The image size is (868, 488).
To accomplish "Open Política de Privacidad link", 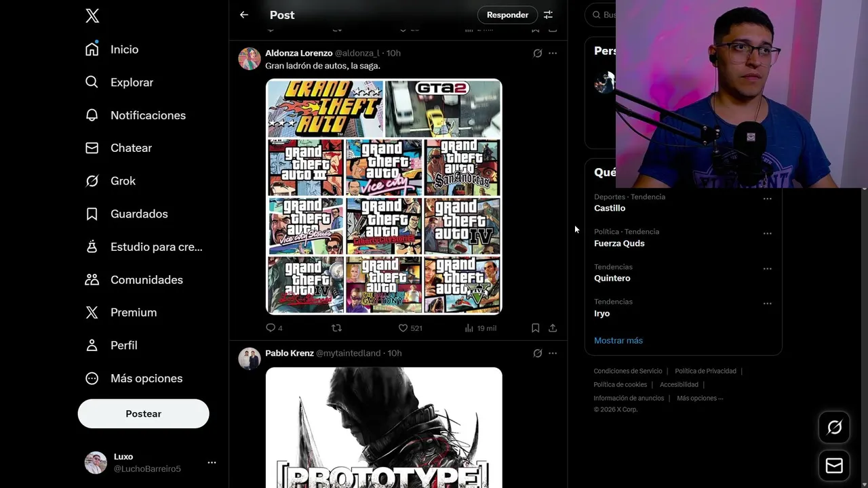I will click(x=705, y=371).
